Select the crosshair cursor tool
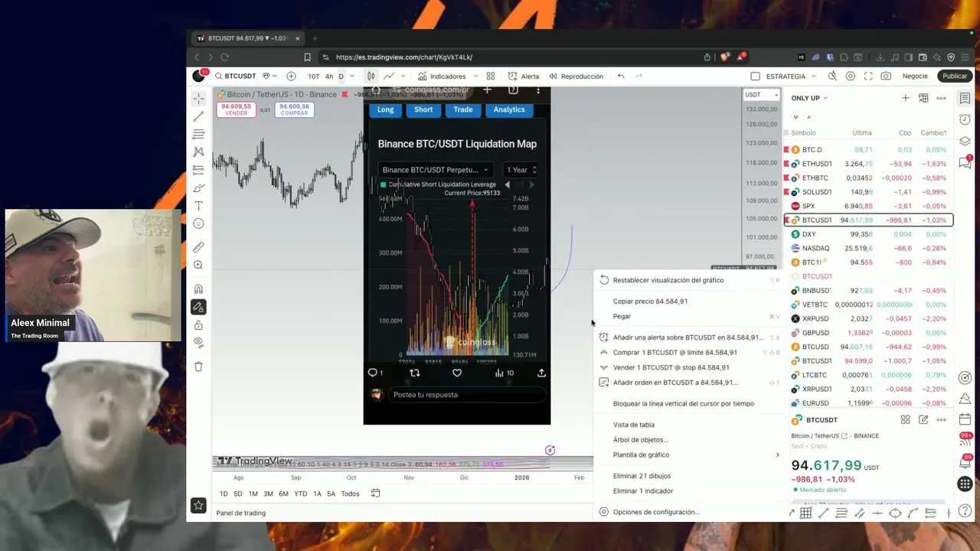This screenshot has width=980, height=551. 198,99
